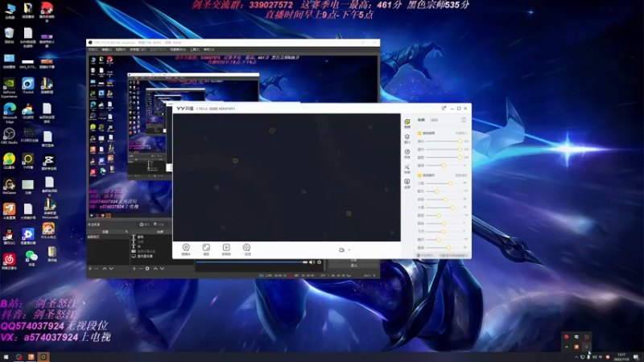Open the clock-shaped icon in YY sidebar
The height and width of the screenshot is (362, 644).
(x=407, y=154)
